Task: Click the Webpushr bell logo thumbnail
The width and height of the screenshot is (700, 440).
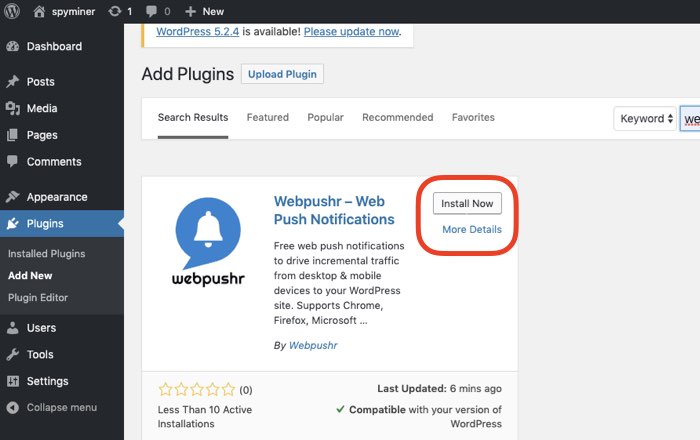Action: click(208, 241)
